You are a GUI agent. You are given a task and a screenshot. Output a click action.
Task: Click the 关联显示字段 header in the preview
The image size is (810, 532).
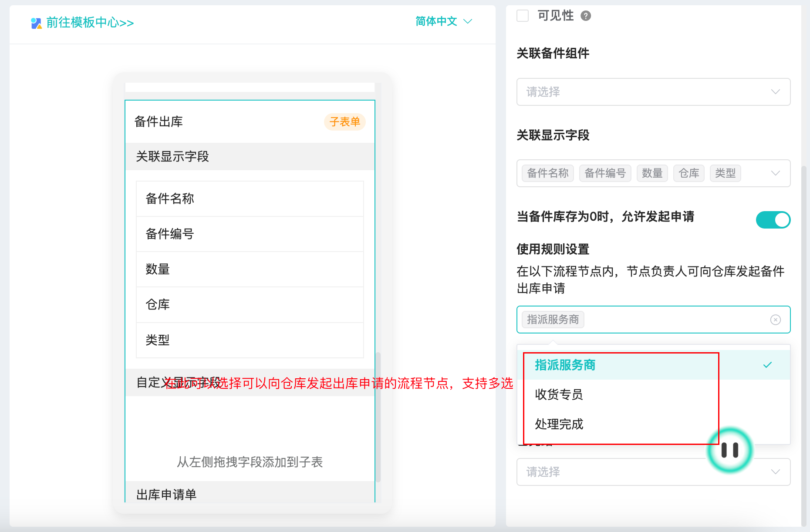point(250,156)
